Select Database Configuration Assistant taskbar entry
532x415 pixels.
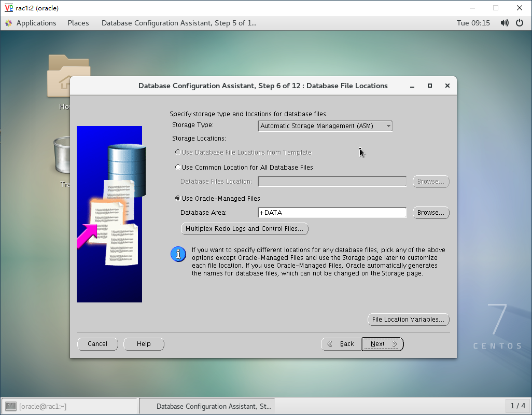[x=207, y=406]
